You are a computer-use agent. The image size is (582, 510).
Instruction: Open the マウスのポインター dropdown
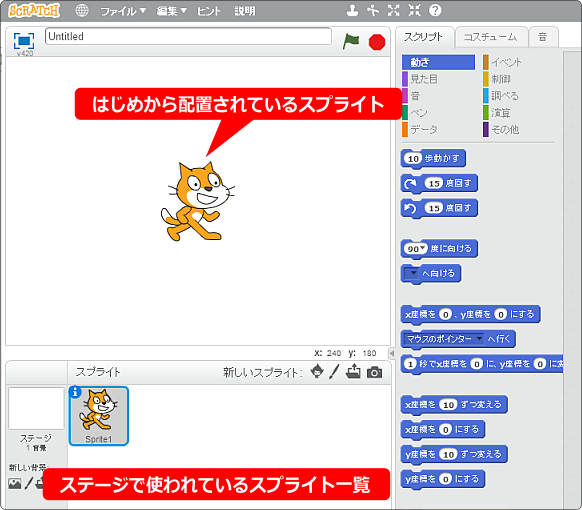(444, 339)
